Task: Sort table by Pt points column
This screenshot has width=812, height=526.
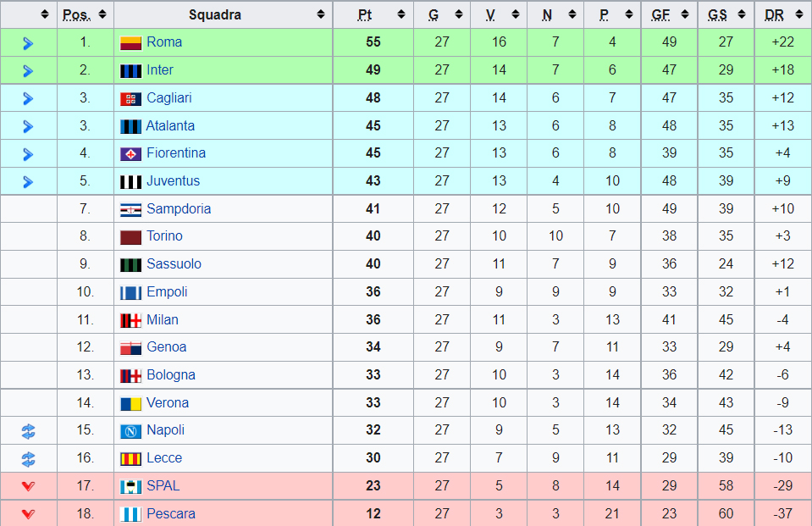Action: pyautogui.click(x=401, y=14)
